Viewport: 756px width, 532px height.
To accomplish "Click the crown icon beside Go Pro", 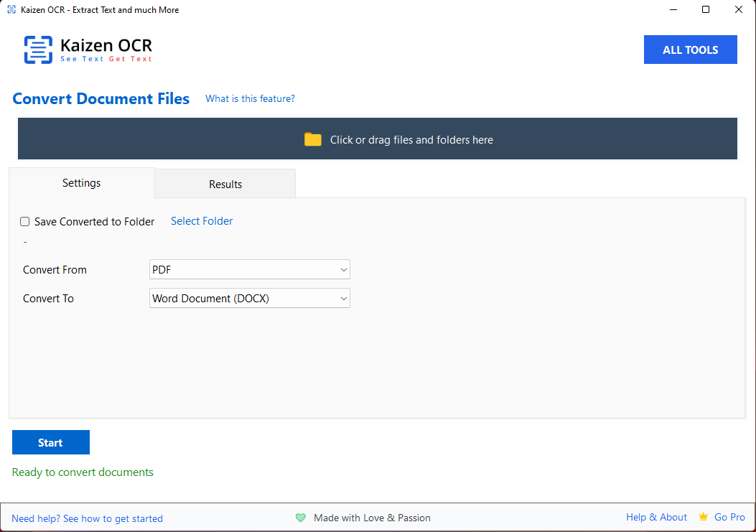I will point(704,517).
